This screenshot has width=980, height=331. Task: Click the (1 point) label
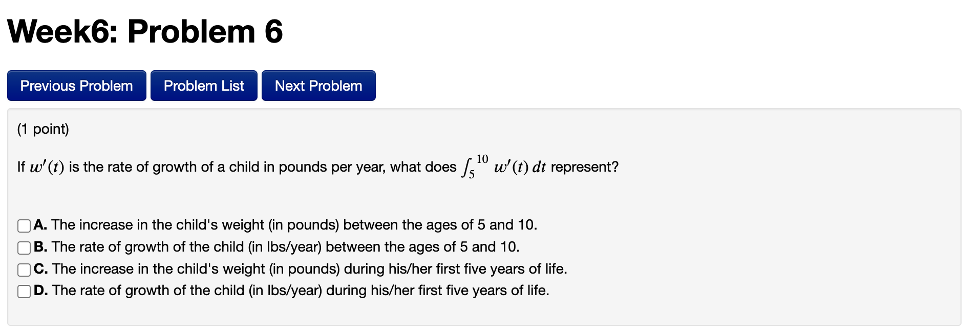(x=42, y=129)
